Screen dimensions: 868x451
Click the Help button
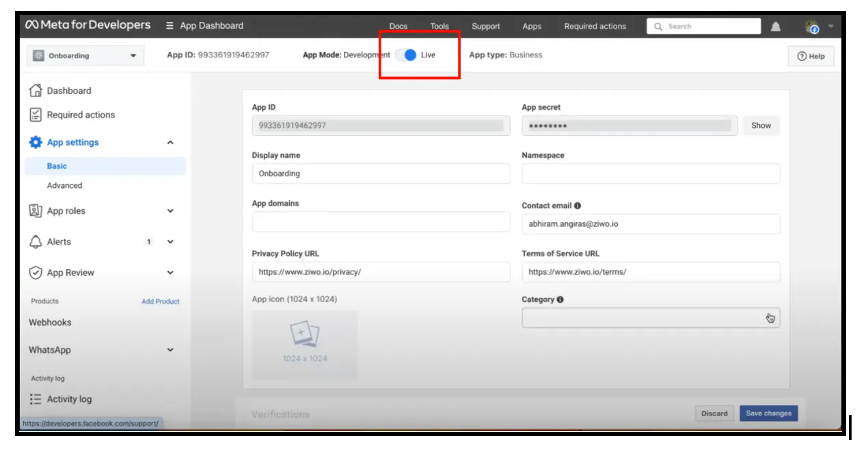tap(811, 56)
